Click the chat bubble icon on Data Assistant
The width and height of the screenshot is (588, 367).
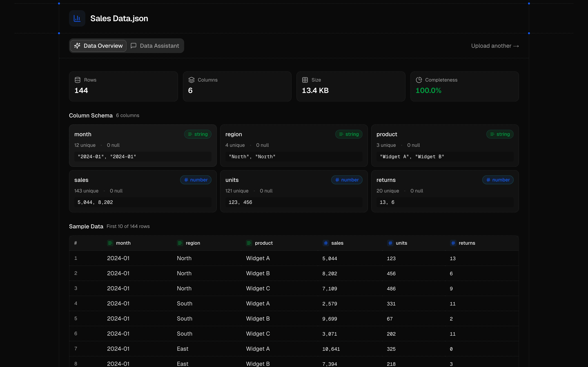click(x=134, y=46)
